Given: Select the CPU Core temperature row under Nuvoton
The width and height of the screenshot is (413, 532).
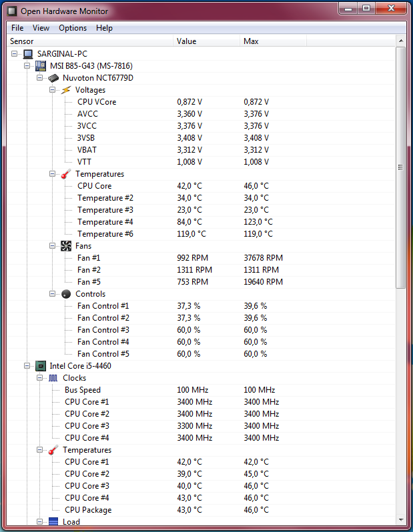Looking at the screenshot, I should [x=201, y=186].
